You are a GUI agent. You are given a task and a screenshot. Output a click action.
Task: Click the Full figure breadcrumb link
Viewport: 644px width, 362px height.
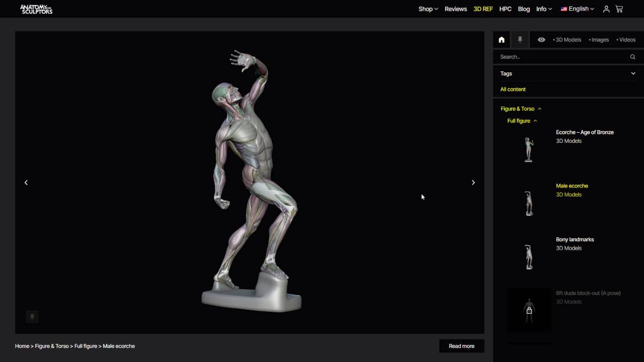[x=86, y=346]
